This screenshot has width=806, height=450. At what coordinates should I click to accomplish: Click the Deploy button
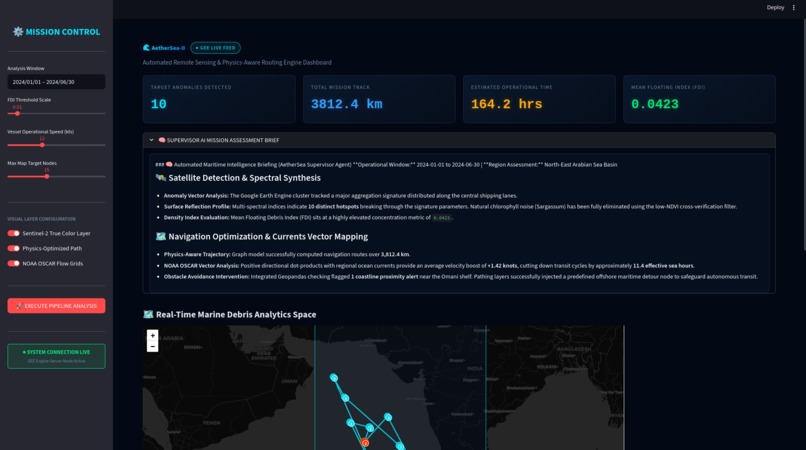pyautogui.click(x=775, y=7)
